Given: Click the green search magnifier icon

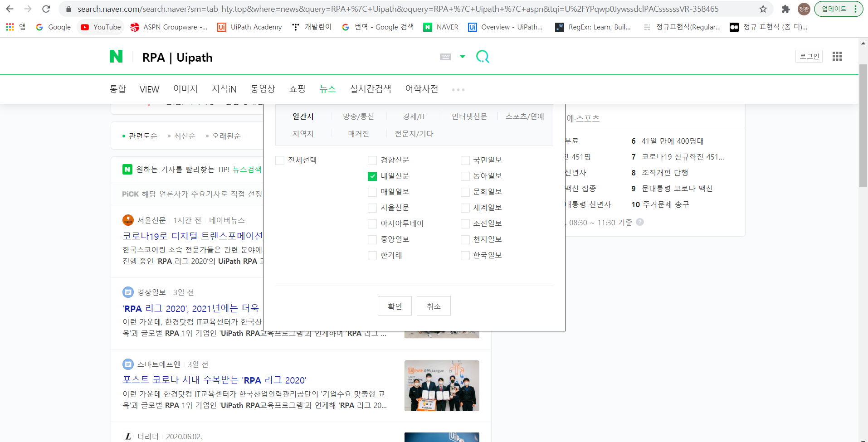Looking at the screenshot, I should (483, 57).
